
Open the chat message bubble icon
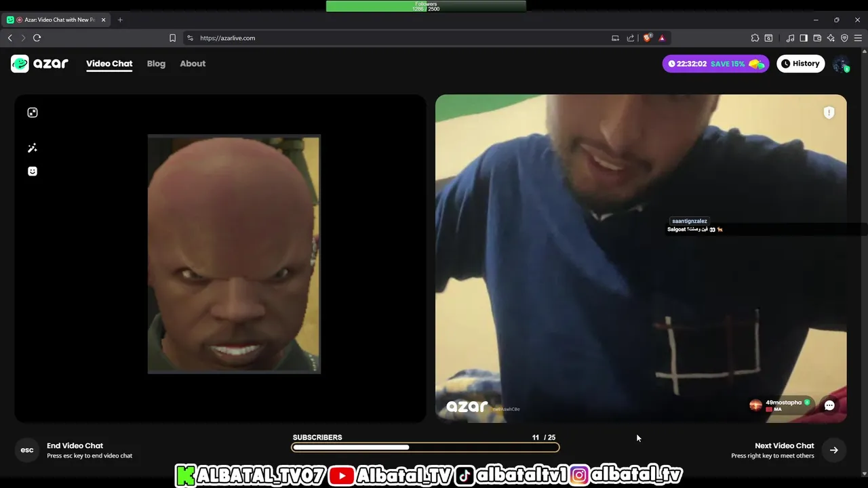(829, 405)
